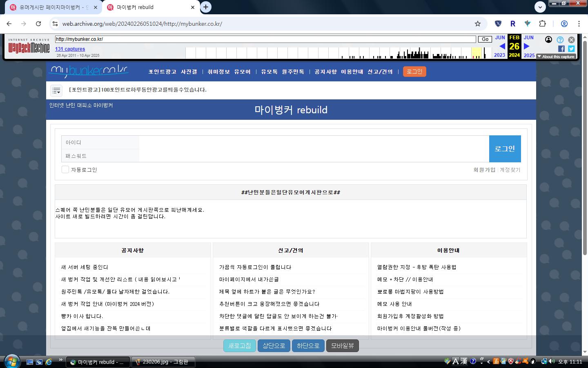Click the Wayback Machine Facebook share icon
The height and width of the screenshot is (368, 588).
[x=561, y=49]
